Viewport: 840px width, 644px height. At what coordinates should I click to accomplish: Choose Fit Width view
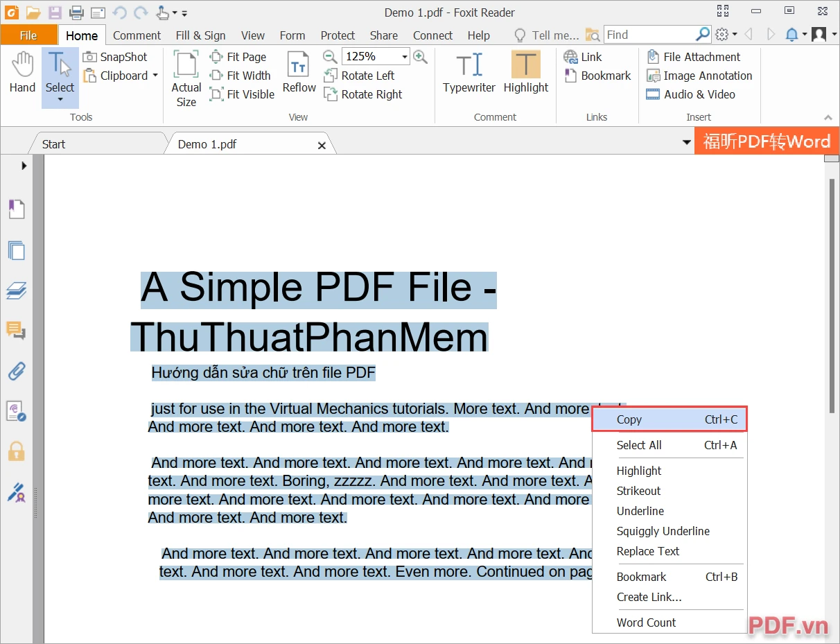coord(240,76)
